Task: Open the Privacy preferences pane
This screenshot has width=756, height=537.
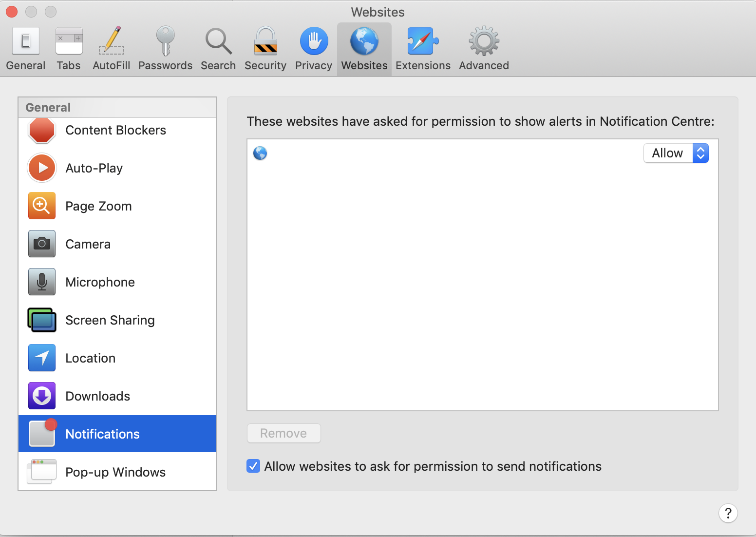Action: point(314,49)
